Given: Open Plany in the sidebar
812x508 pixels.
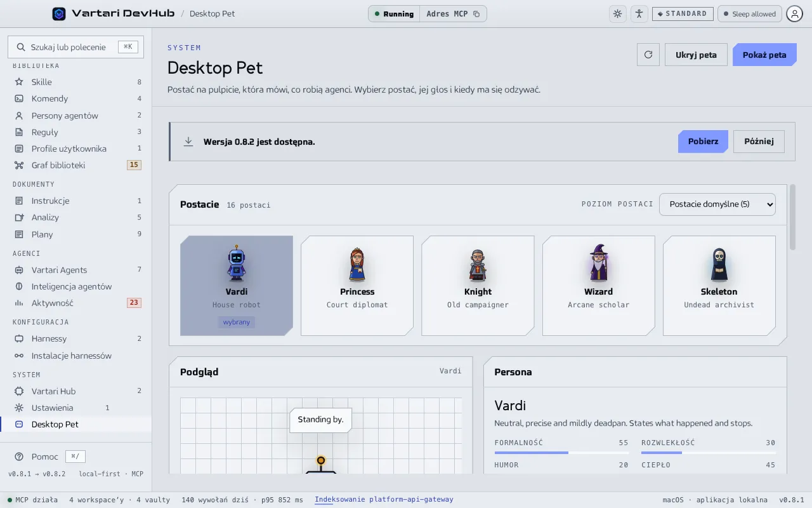Looking at the screenshot, I should (x=76, y=234).
